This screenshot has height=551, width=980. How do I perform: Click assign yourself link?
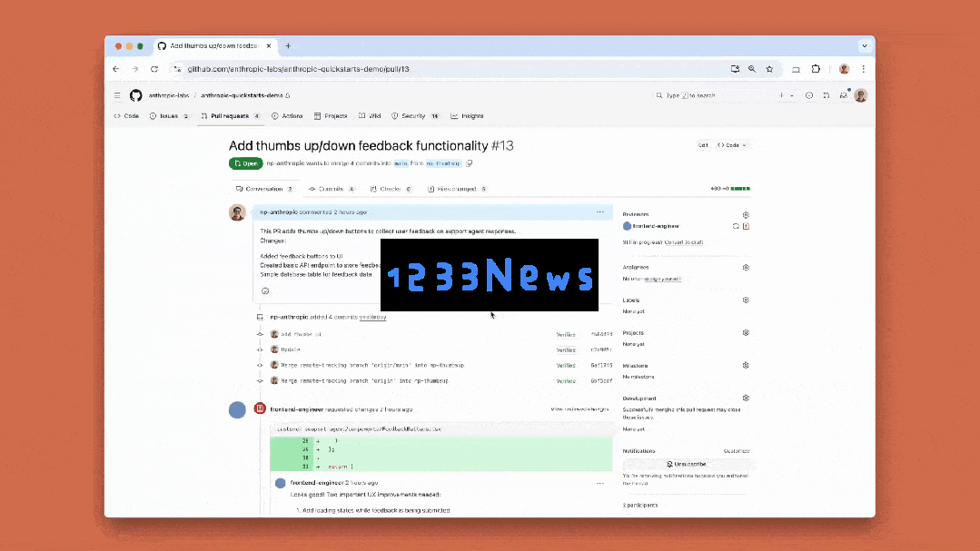point(662,279)
